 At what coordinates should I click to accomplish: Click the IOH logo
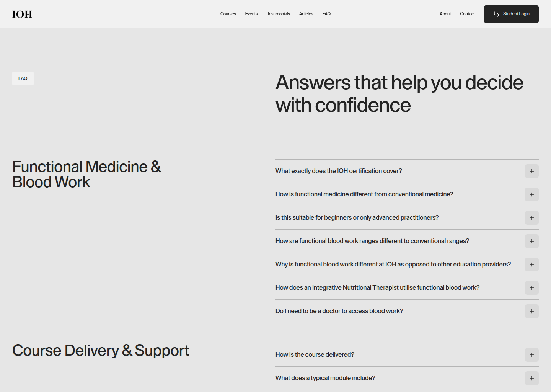click(22, 14)
